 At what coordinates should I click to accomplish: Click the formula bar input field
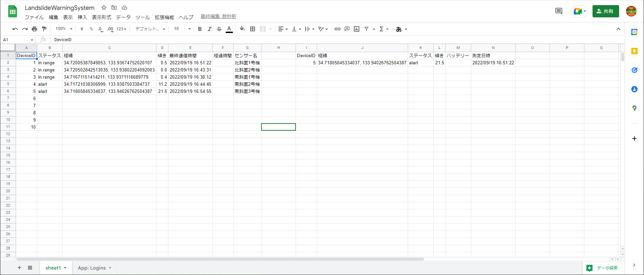click(307, 39)
